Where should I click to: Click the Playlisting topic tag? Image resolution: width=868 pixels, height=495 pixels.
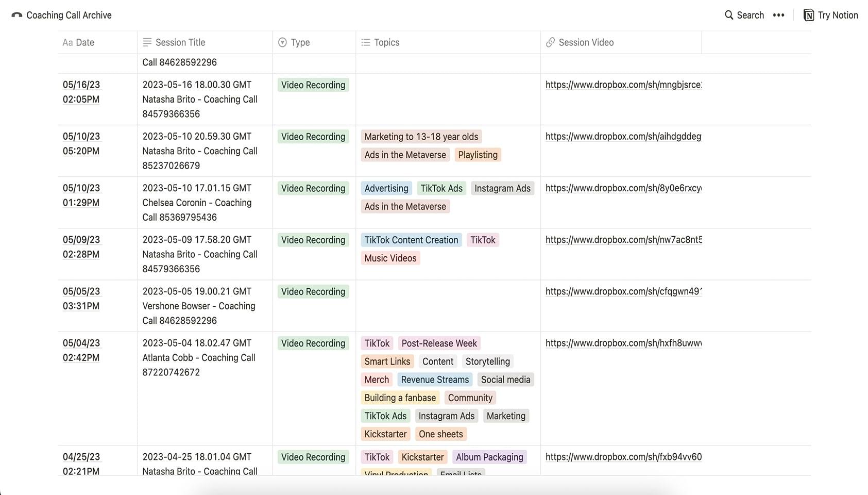click(478, 155)
